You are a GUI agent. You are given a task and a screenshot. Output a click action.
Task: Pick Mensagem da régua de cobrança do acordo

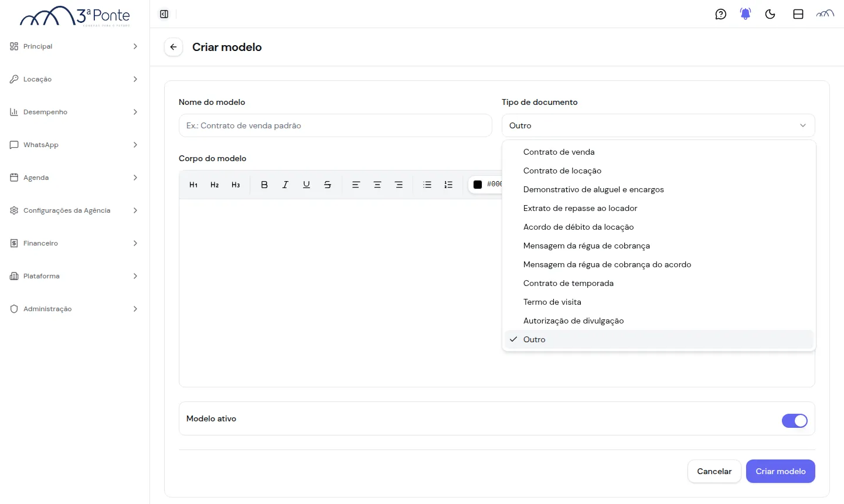coord(659,264)
